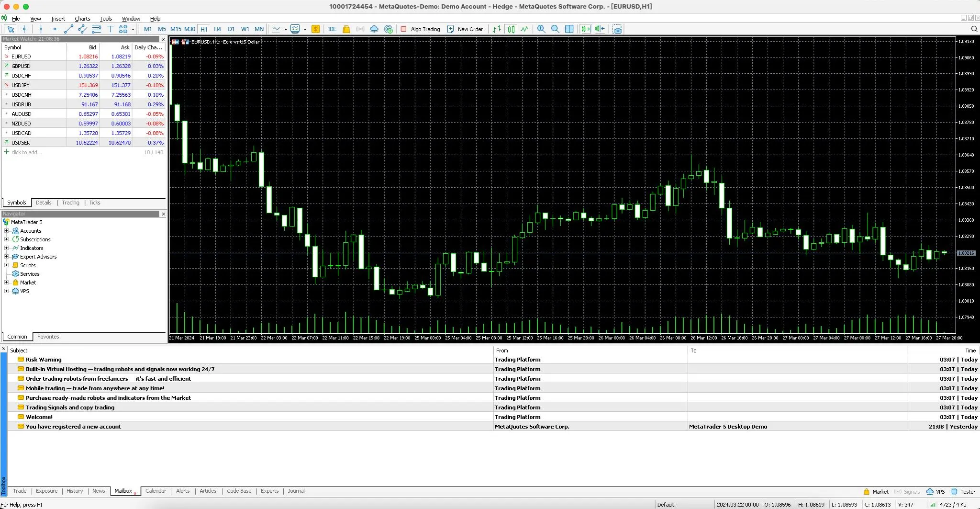Switch chart to bar chart
Screen dimensions: 980x509
497,29
